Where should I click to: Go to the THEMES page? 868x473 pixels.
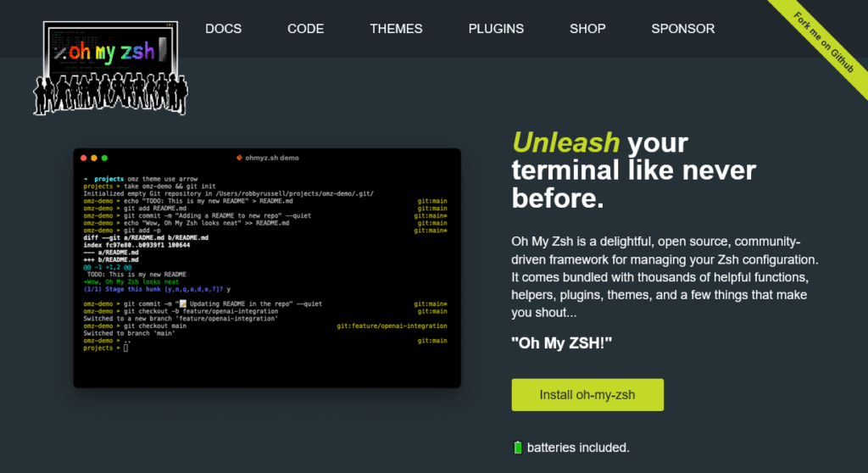click(396, 29)
